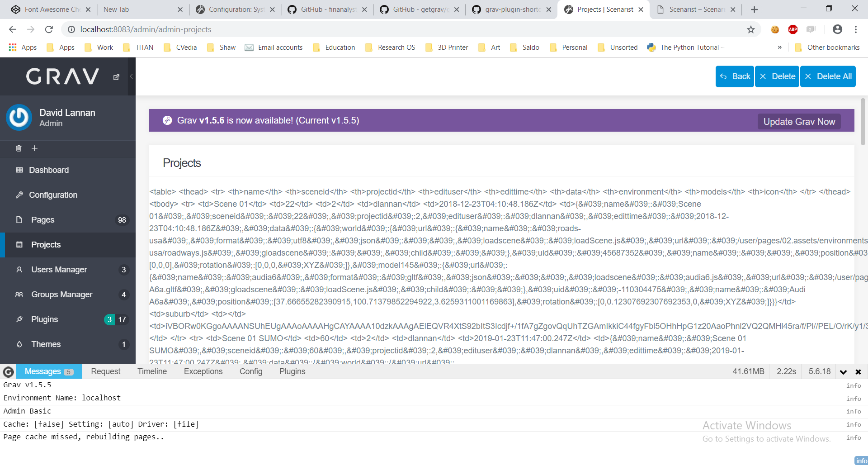Switch to debugbar Plugins tab

coord(292,371)
